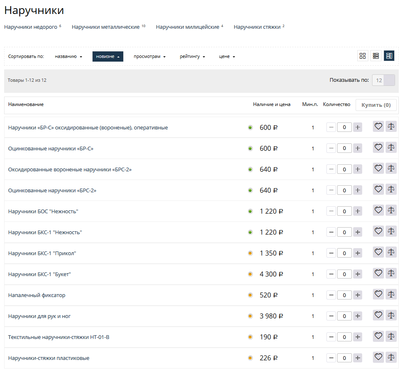This screenshot has width=400, height=371.
Task: Compare Оцинкованные наручники «БР-С»
Action: tap(391, 147)
